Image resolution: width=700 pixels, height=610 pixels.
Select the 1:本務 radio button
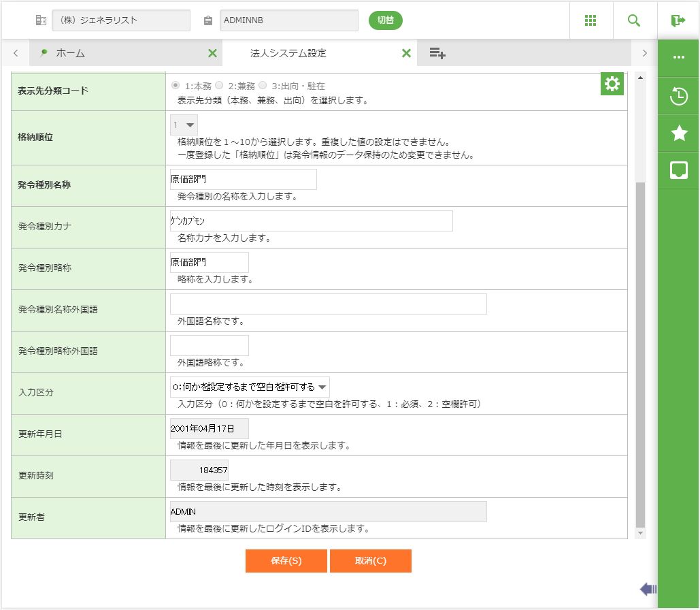176,86
